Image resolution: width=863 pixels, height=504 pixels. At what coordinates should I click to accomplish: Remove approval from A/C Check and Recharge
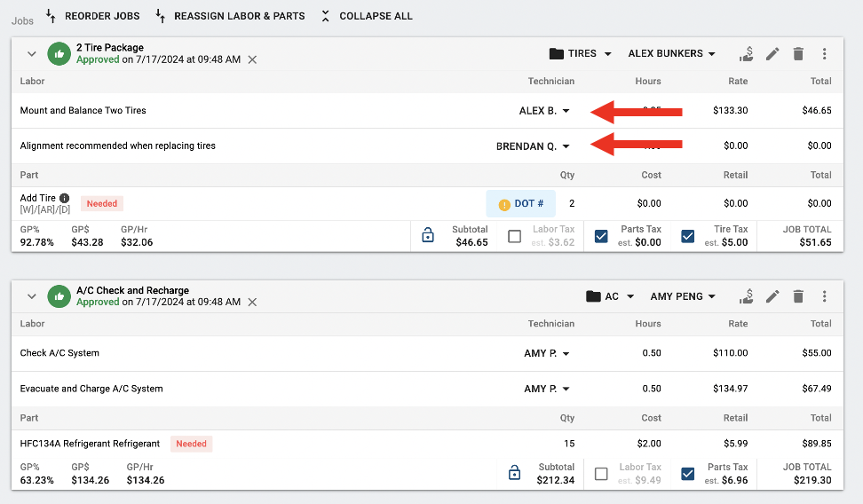click(252, 302)
